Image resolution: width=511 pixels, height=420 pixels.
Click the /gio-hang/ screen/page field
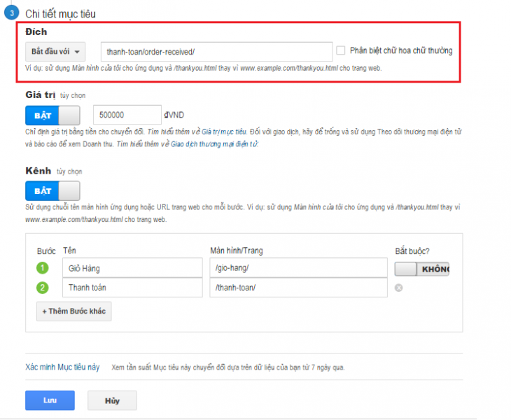coord(297,268)
